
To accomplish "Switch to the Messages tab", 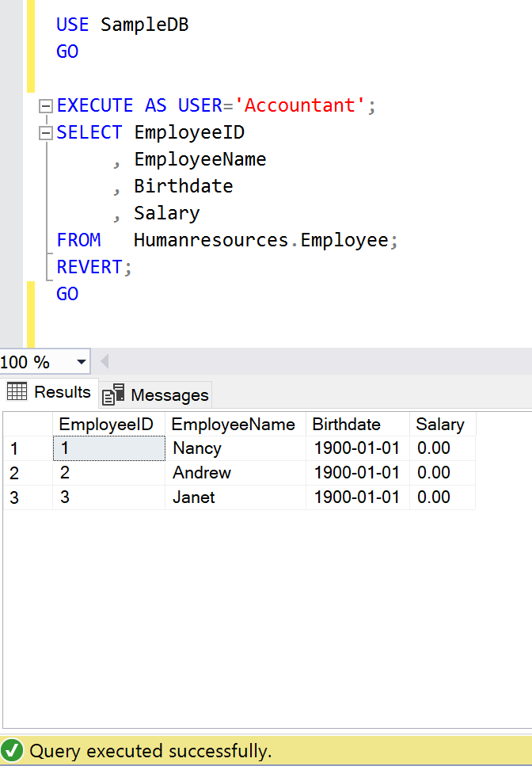I will click(x=157, y=394).
